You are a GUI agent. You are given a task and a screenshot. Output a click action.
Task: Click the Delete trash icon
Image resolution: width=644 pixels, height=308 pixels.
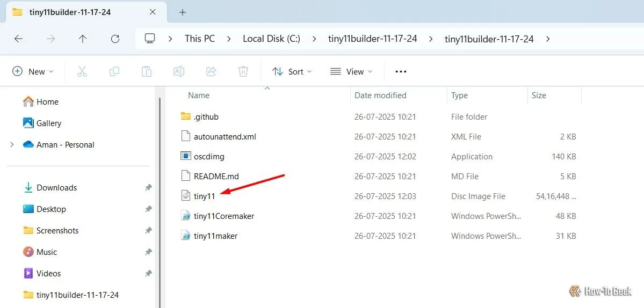(x=243, y=71)
